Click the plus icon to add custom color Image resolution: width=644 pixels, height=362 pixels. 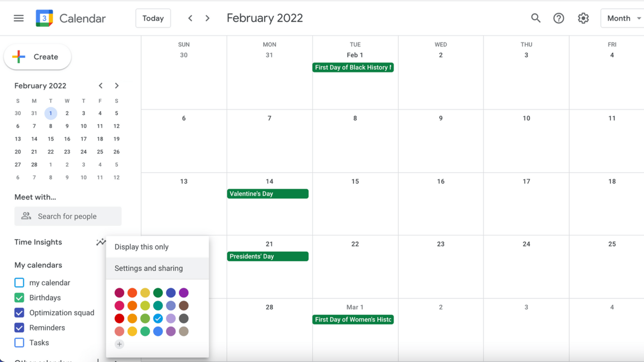click(x=119, y=344)
